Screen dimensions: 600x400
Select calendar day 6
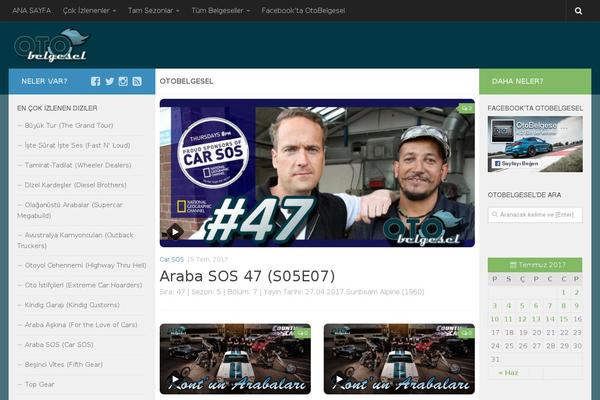(x=536, y=306)
